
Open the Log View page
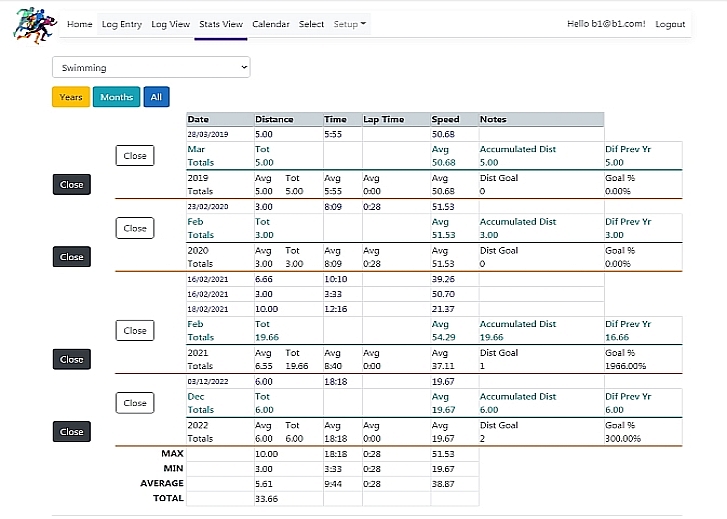click(170, 24)
